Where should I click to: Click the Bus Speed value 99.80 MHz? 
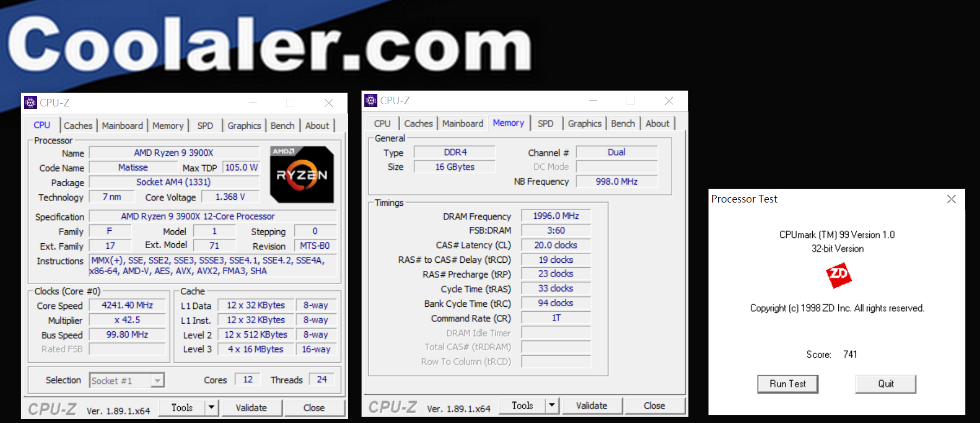pos(127,334)
